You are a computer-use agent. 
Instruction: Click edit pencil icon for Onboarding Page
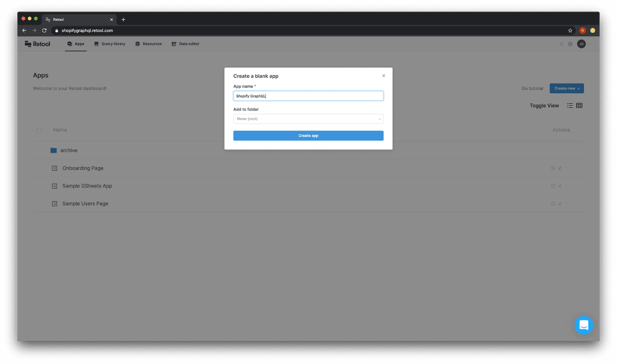(x=560, y=168)
